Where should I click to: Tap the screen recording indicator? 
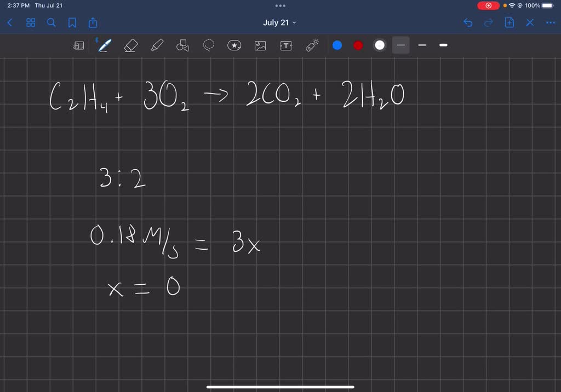[x=488, y=5]
